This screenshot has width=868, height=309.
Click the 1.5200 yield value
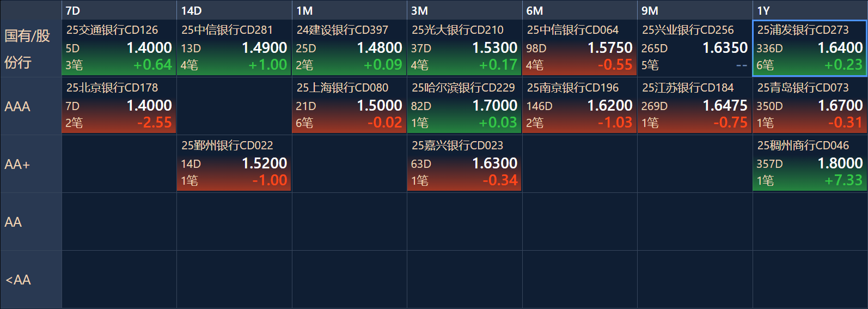coord(264,163)
